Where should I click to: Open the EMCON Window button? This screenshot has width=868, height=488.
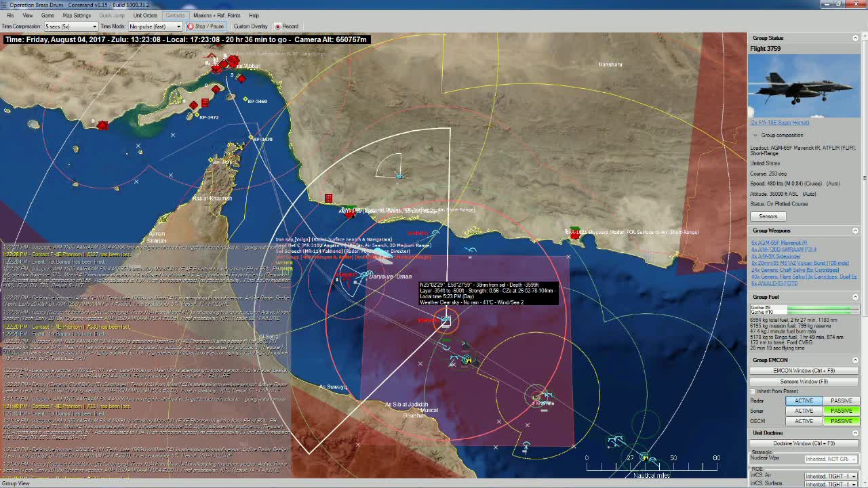804,371
